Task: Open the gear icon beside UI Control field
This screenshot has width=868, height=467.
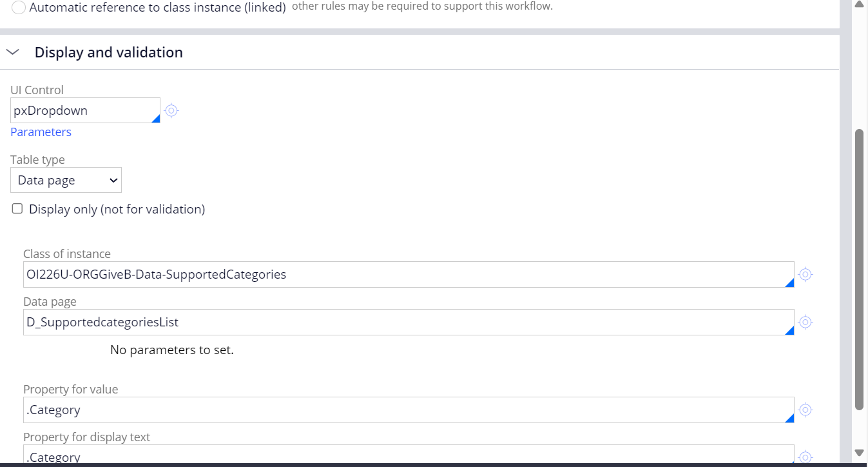Action: tap(171, 111)
